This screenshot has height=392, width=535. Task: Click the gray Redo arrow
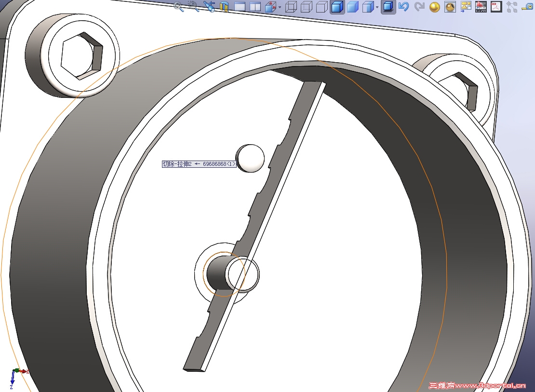[x=419, y=7]
